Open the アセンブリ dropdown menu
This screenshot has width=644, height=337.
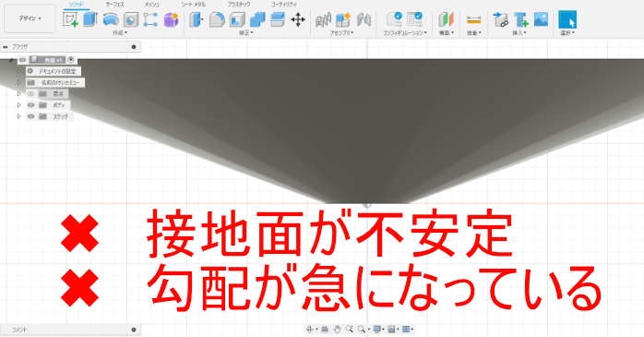click(x=341, y=33)
